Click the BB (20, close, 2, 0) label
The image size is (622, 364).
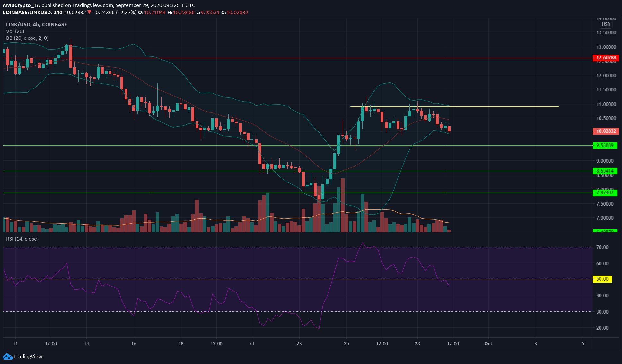click(27, 38)
